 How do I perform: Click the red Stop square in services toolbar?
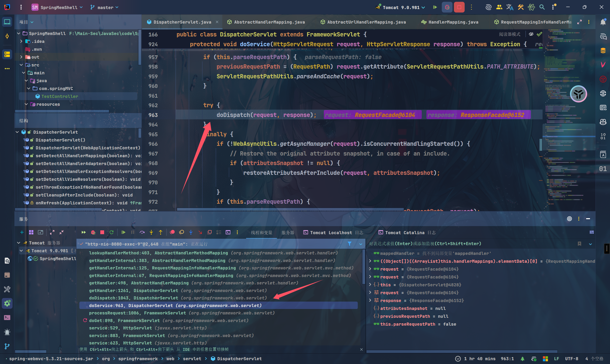tap(102, 232)
